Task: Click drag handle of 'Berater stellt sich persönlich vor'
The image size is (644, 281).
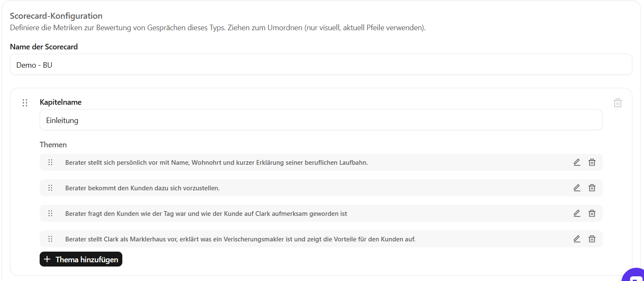Action: tap(50, 162)
